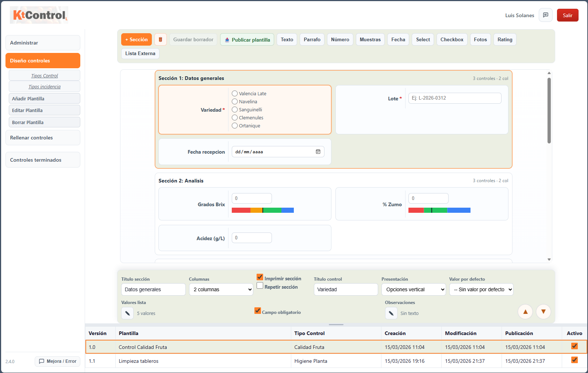This screenshot has width=588, height=373.
Task: Open the Valor por defecto dropdown
Action: [x=481, y=289]
